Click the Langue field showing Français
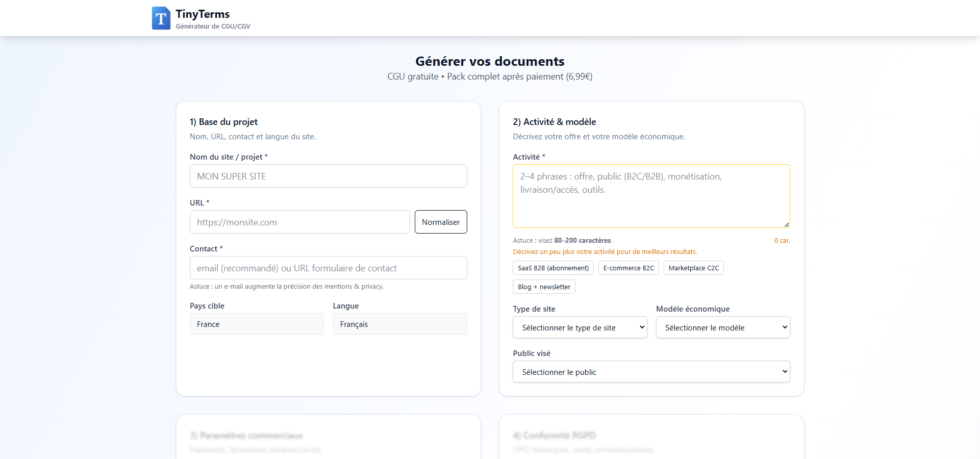 [x=400, y=324]
